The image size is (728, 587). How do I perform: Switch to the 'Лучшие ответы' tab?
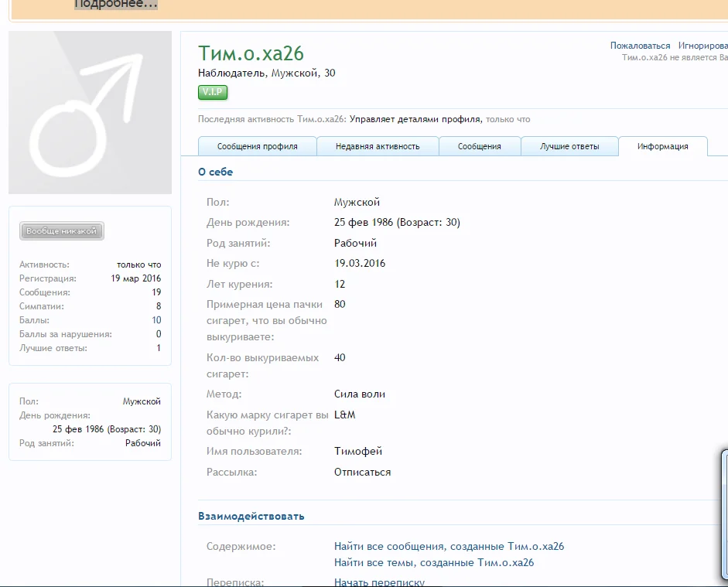pos(569,146)
